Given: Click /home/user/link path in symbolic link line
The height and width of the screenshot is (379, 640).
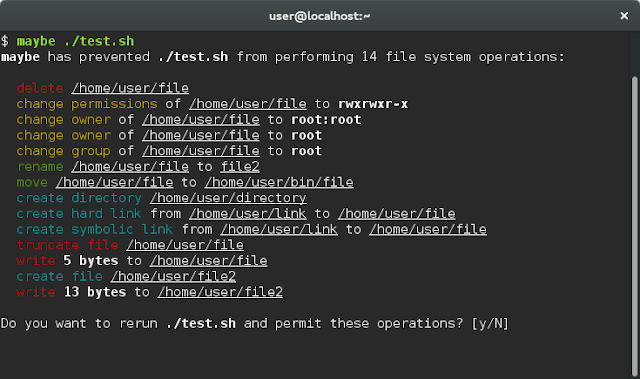Looking at the screenshot, I should click(279, 229).
